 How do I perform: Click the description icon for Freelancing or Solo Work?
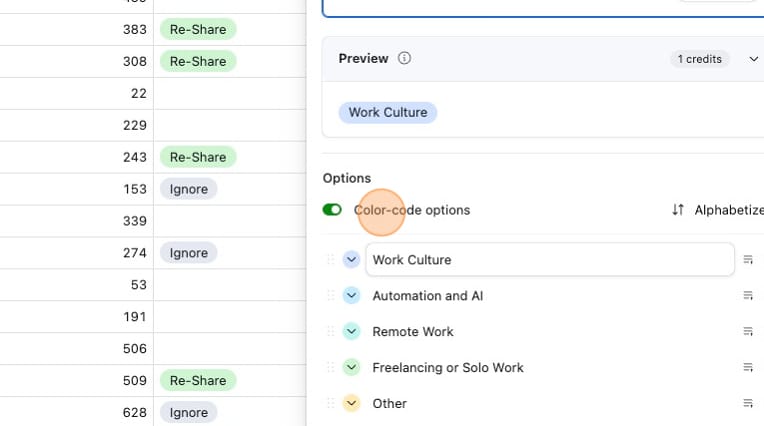(748, 368)
